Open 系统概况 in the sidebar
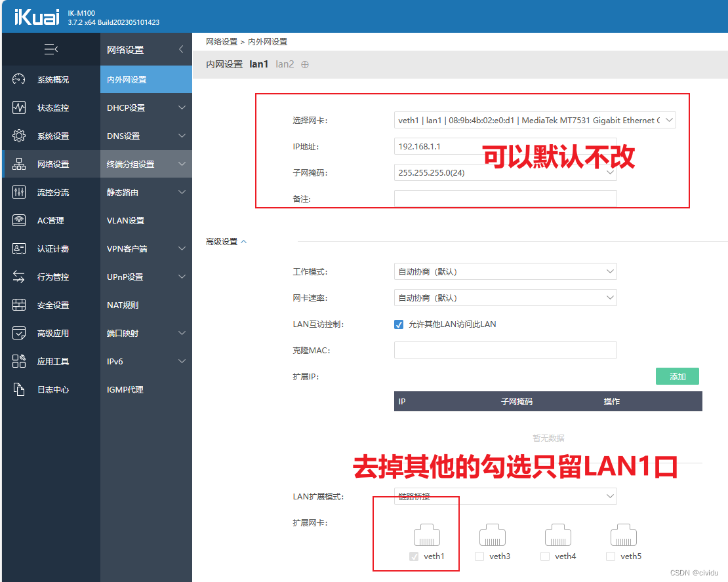The height and width of the screenshot is (582, 728). coord(51,79)
